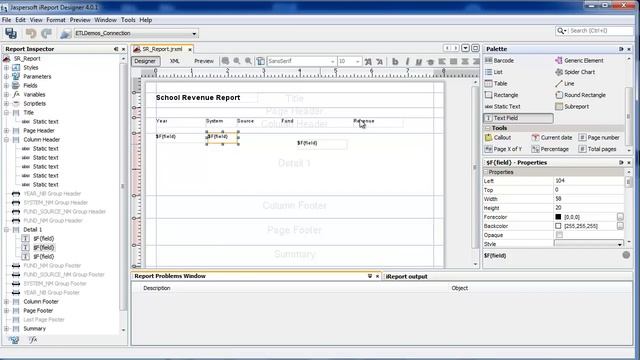Click the Search input field
Viewport: 640px width, 360px height.
point(601,31)
